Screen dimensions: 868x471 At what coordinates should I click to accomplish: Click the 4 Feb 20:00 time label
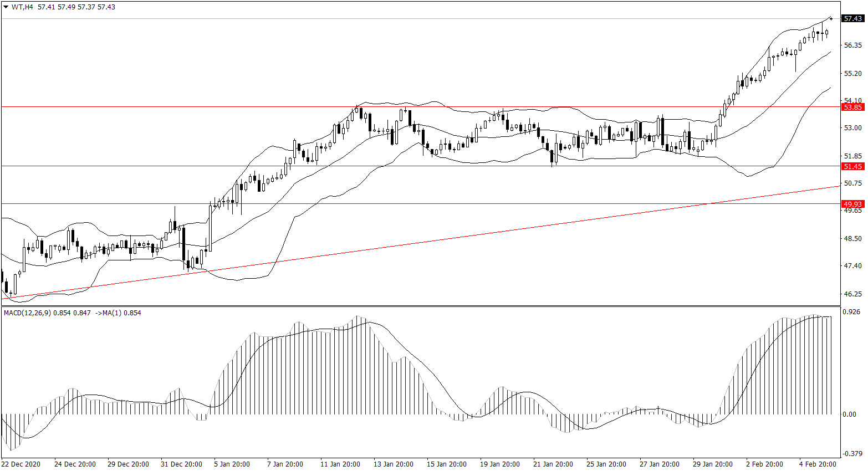click(818, 464)
